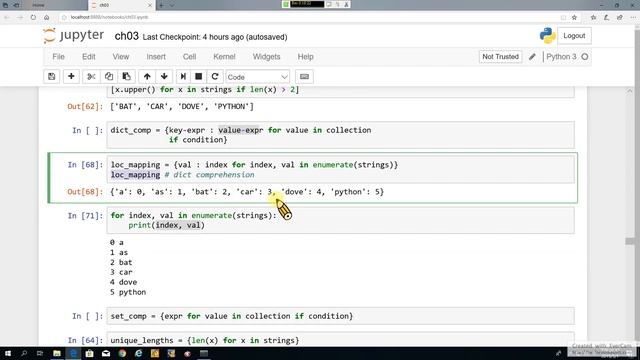The height and width of the screenshot is (360, 640).
Task: Open the Edit menu
Action: pos(89,57)
